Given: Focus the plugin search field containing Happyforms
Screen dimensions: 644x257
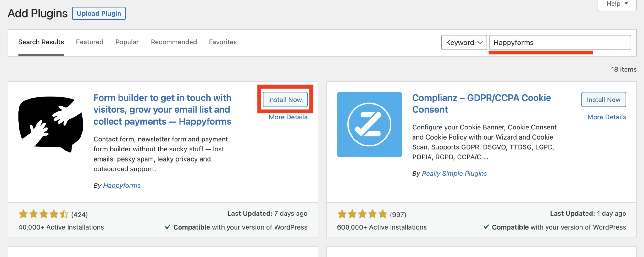Looking at the screenshot, I should 560,43.
